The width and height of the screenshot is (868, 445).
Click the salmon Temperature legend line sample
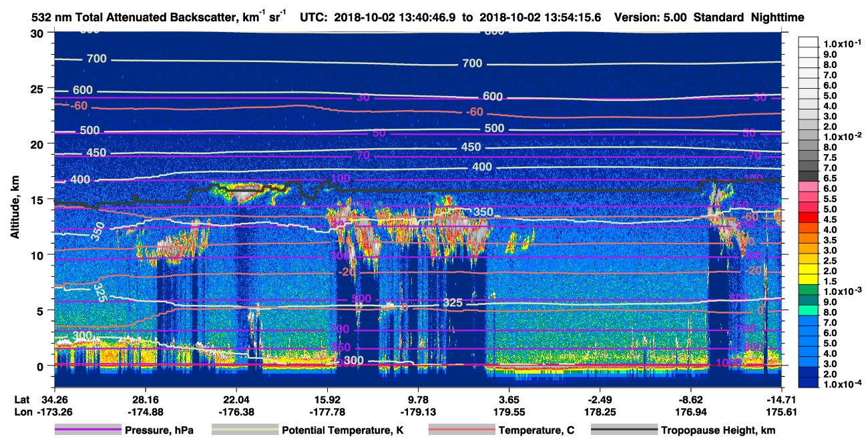pyautogui.click(x=461, y=430)
